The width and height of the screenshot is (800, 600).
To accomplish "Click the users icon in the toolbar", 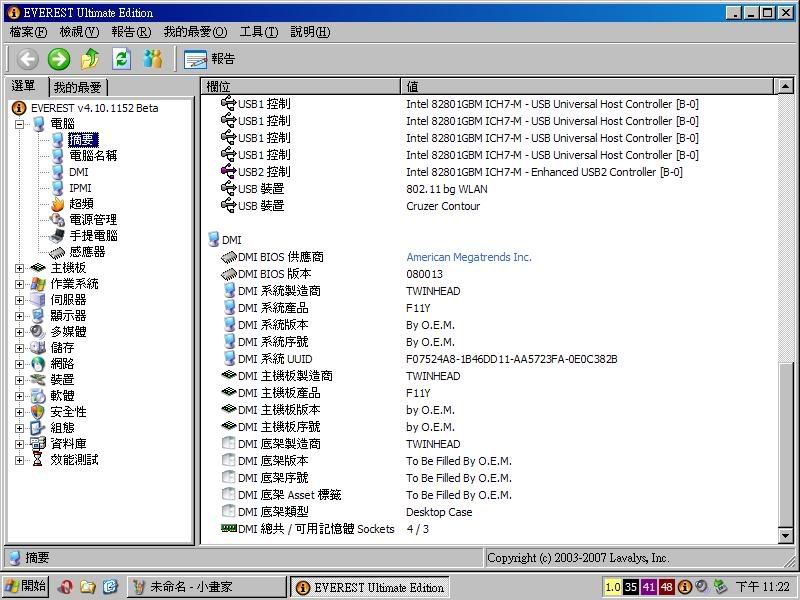I will [153, 59].
